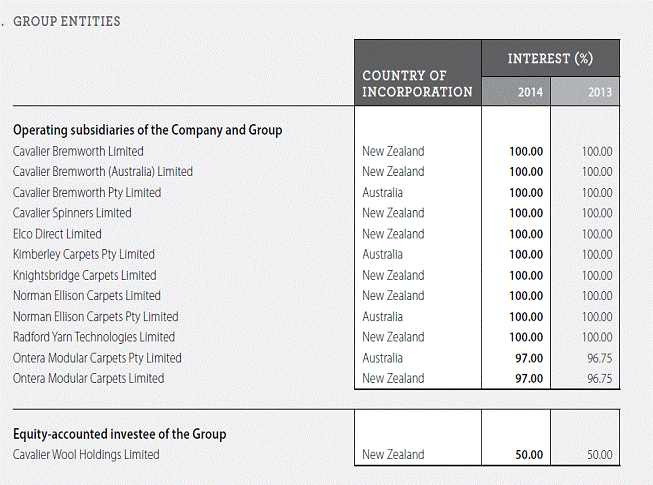
Task: Select the Elco Direct Limited entry
Action: [x=57, y=234]
